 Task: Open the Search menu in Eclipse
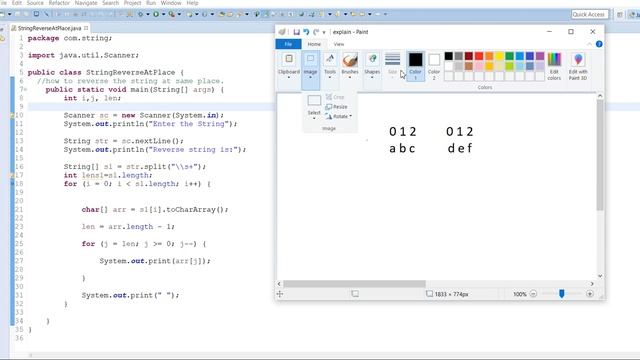coord(110,3)
